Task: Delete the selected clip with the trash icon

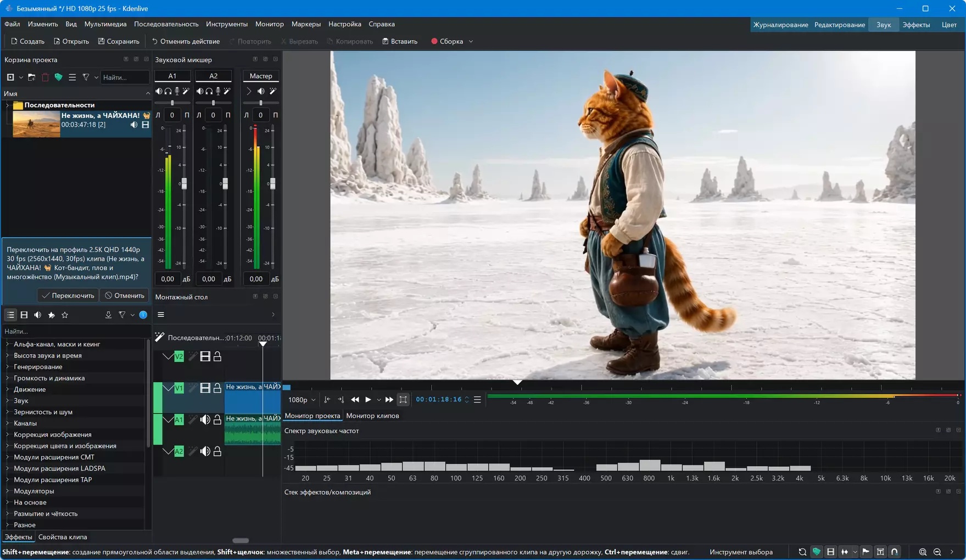Action: point(45,77)
